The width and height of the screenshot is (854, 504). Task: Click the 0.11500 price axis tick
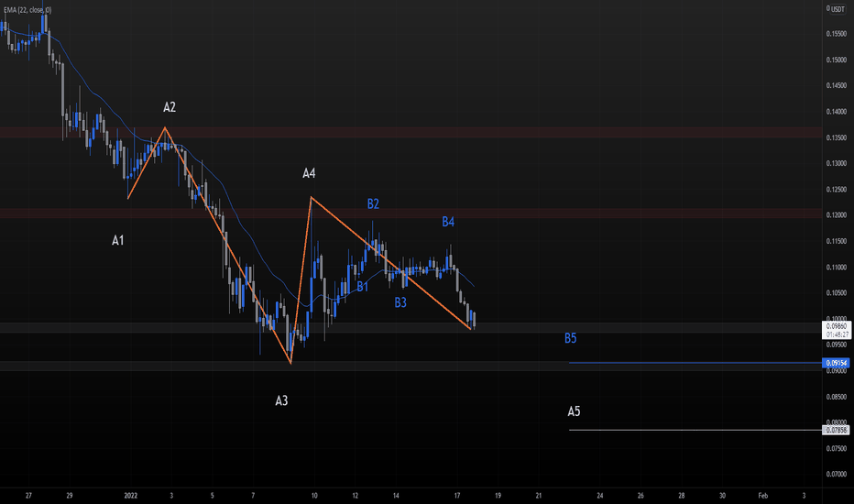pyautogui.click(x=837, y=241)
